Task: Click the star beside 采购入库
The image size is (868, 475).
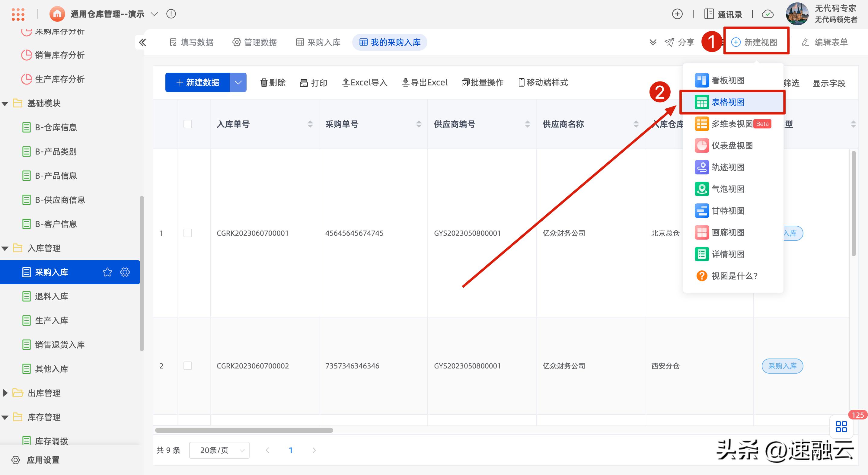Action: (107, 272)
